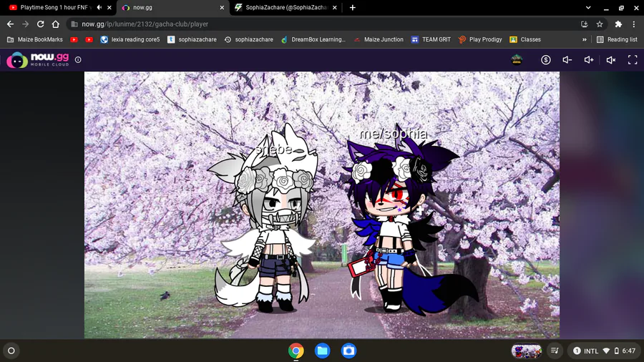Open a new browser tab
644x362 pixels.
pyautogui.click(x=352, y=7)
